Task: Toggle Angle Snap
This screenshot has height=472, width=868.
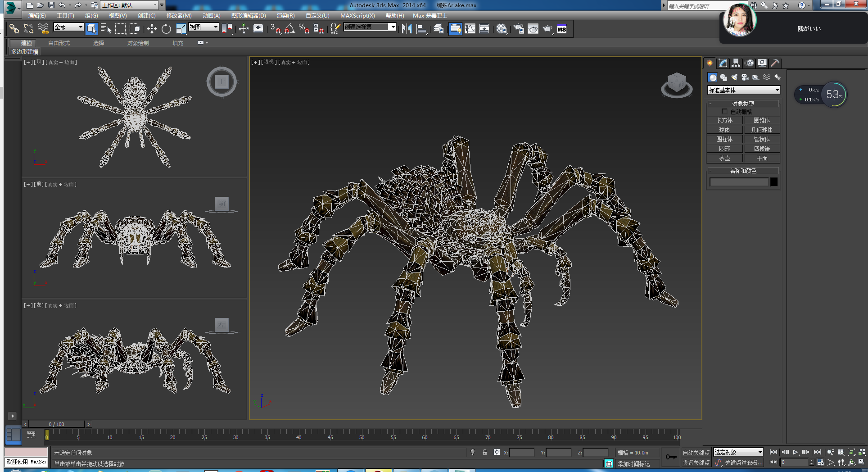Action: tap(290, 29)
